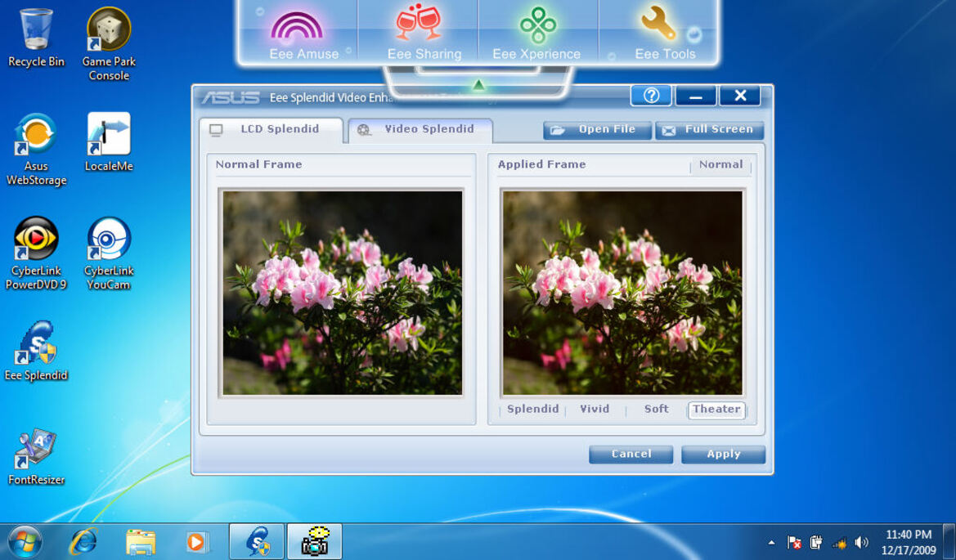Select the FontResizer desktop shortcut
The width and height of the screenshot is (956, 560).
36,457
